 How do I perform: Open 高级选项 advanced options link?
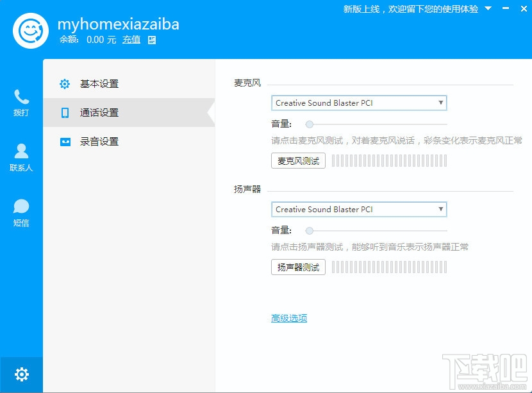tap(288, 317)
